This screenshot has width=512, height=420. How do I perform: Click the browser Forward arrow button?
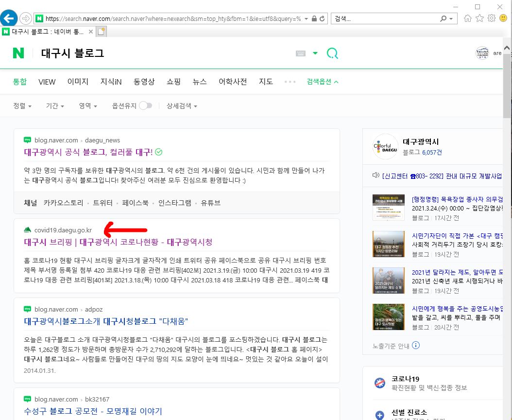pos(25,18)
